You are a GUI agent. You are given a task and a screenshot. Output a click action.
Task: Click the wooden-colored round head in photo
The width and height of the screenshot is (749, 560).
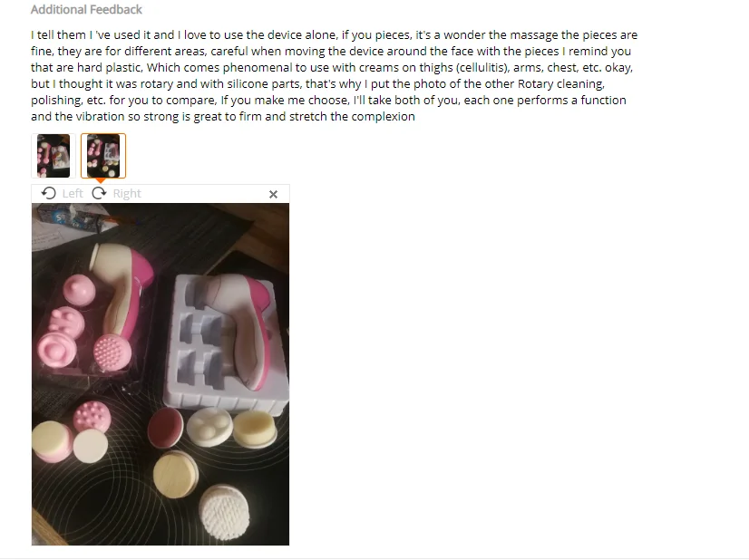click(x=175, y=475)
